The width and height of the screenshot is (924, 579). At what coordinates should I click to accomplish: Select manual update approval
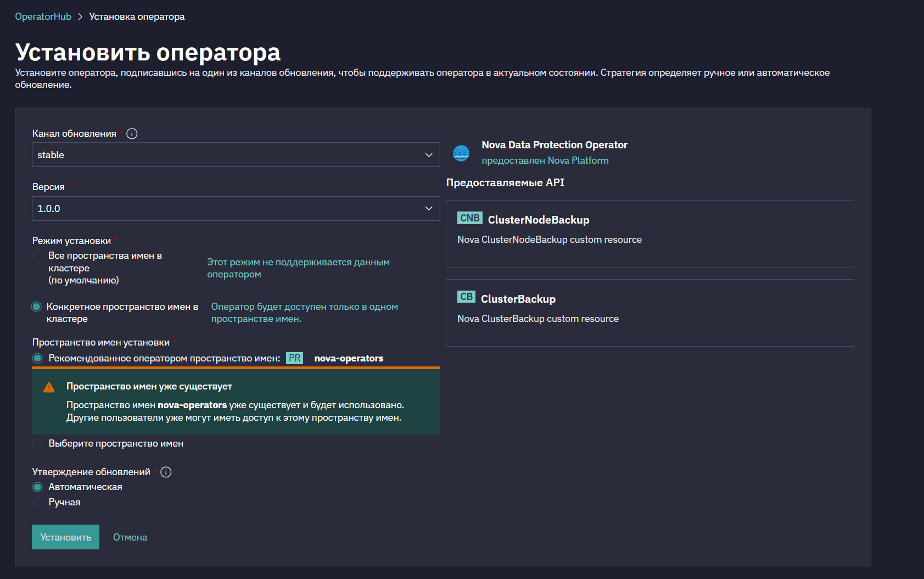click(37, 502)
